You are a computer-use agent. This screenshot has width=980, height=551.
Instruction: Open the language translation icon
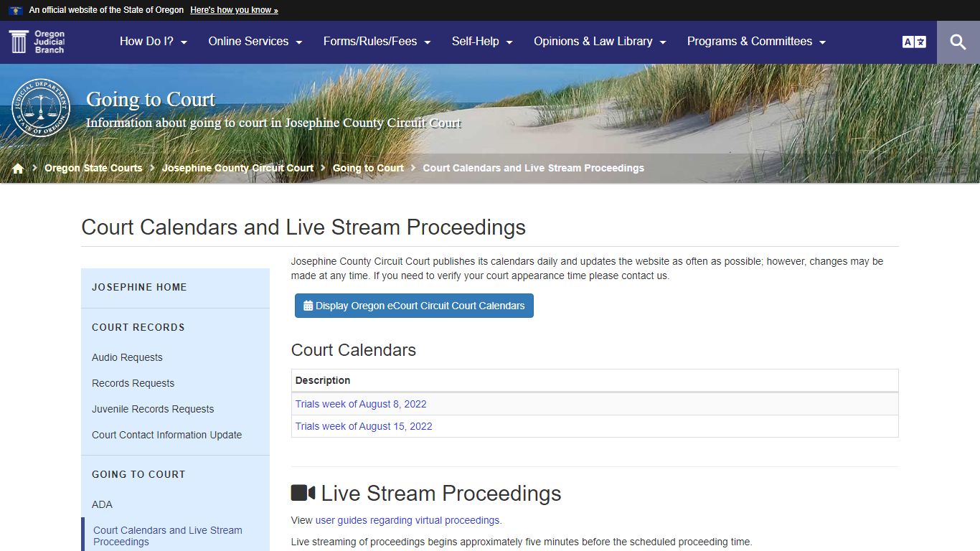(914, 42)
